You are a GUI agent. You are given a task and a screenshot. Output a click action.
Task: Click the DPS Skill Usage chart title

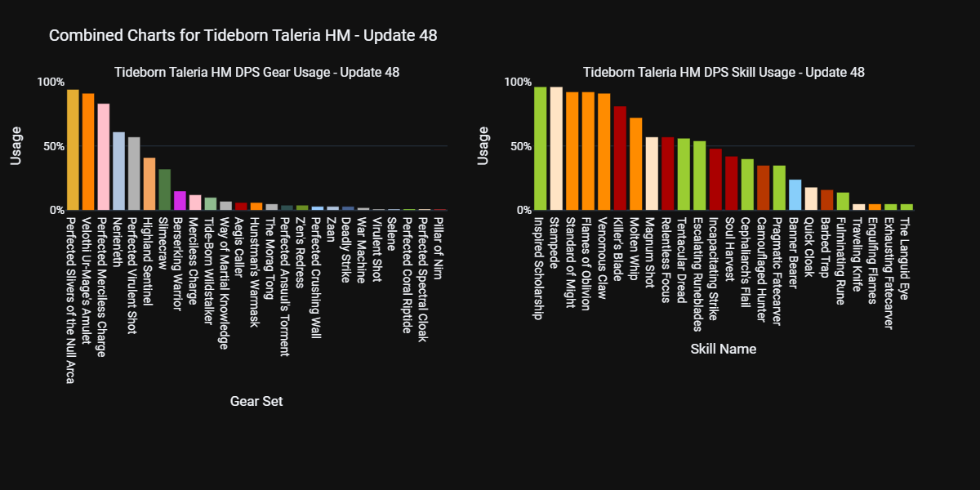click(723, 73)
